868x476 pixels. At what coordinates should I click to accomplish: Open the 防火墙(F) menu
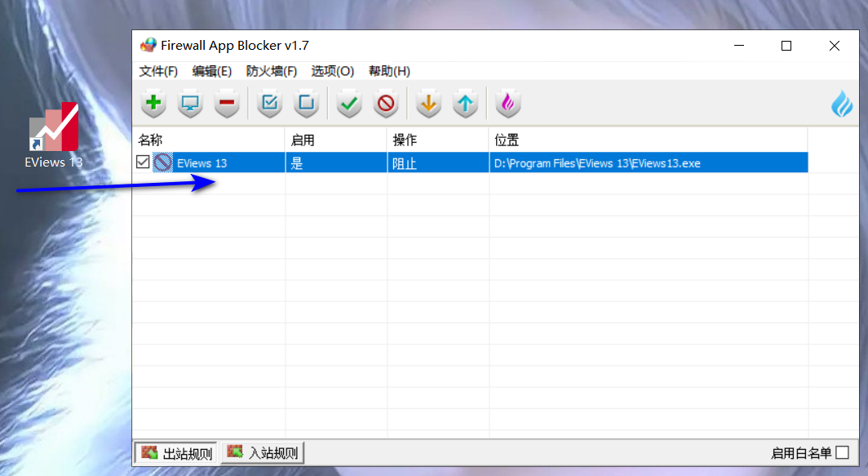[271, 71]
